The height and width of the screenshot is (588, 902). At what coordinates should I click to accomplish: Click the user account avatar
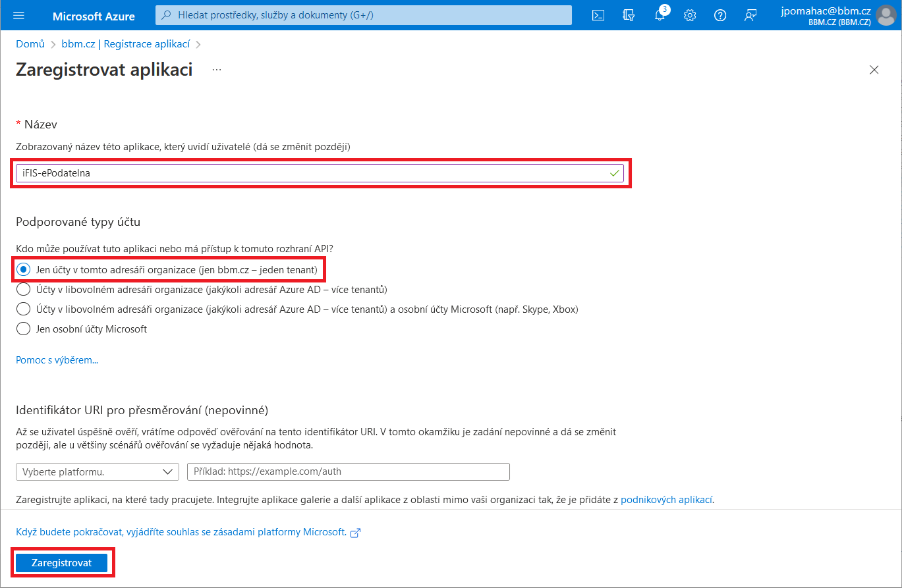click(x=886, y=16)
